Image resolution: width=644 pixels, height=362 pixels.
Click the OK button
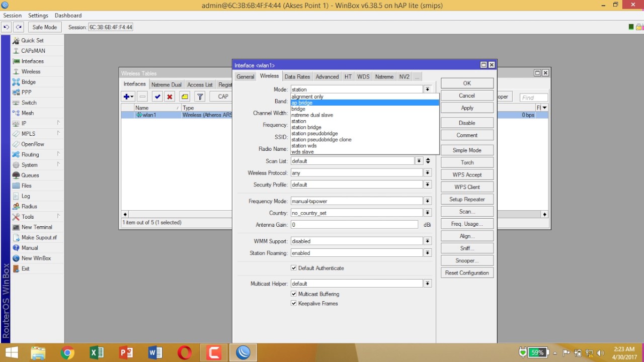[x=467, y=83]
